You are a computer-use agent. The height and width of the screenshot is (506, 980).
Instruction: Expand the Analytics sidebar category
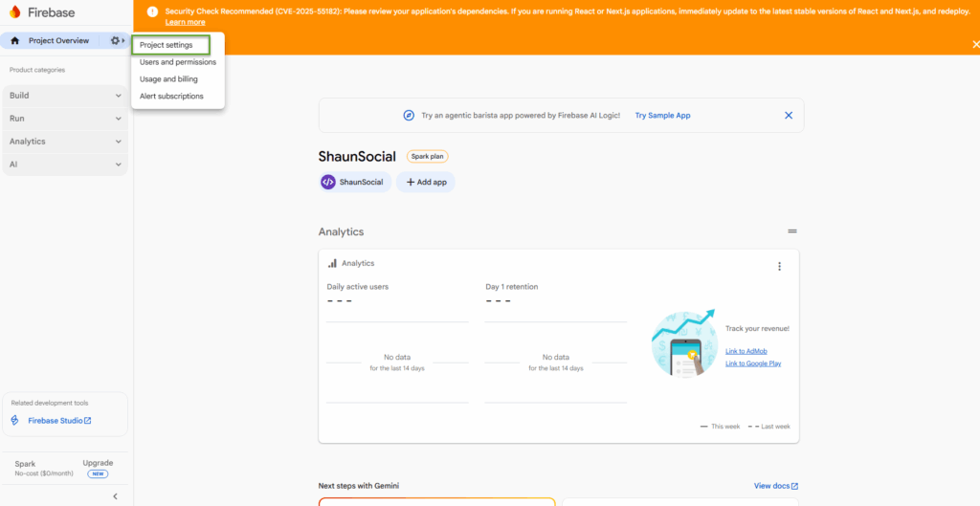click(x=64, y=142)
